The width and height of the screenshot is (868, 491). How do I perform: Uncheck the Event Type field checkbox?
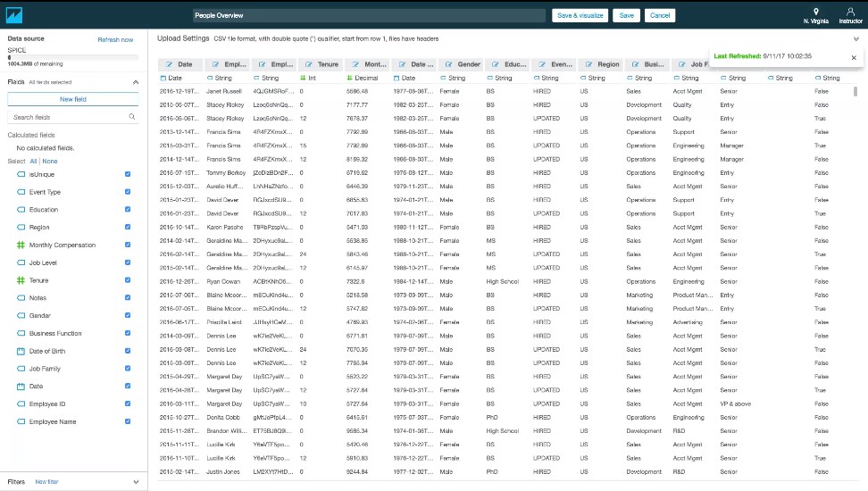pyautogui.click(x=128, y=192)
